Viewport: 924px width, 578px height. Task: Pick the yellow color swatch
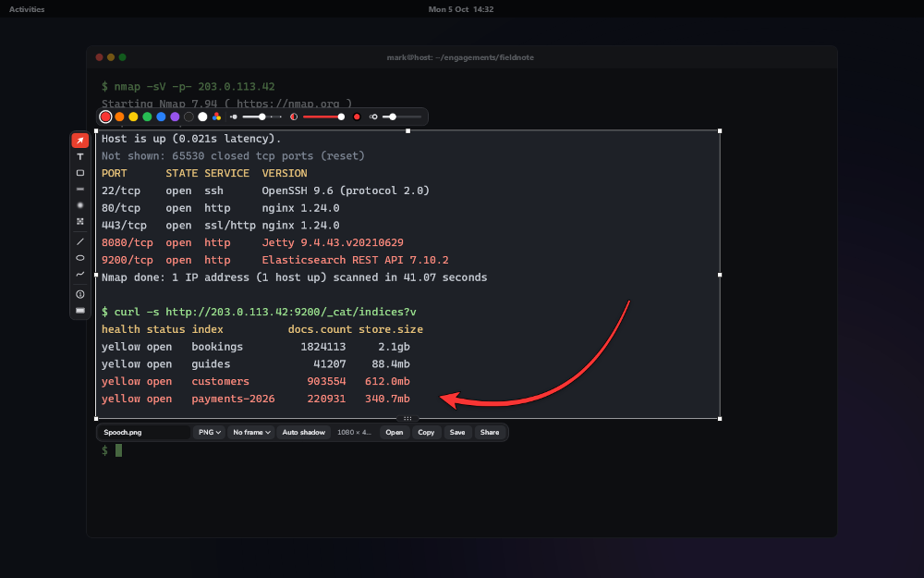133,117
